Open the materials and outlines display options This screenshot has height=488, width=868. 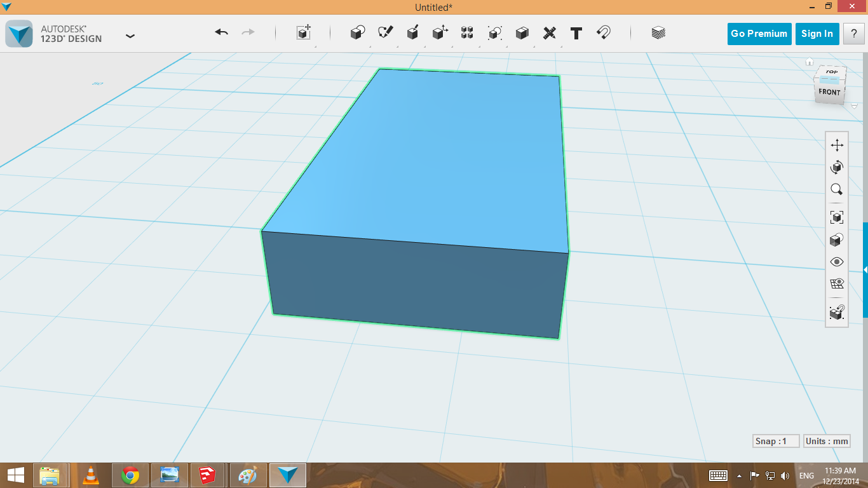coord(837,240)
